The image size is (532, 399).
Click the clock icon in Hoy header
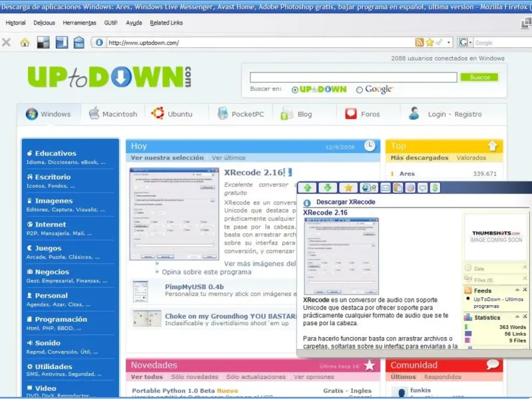[370, 146]
